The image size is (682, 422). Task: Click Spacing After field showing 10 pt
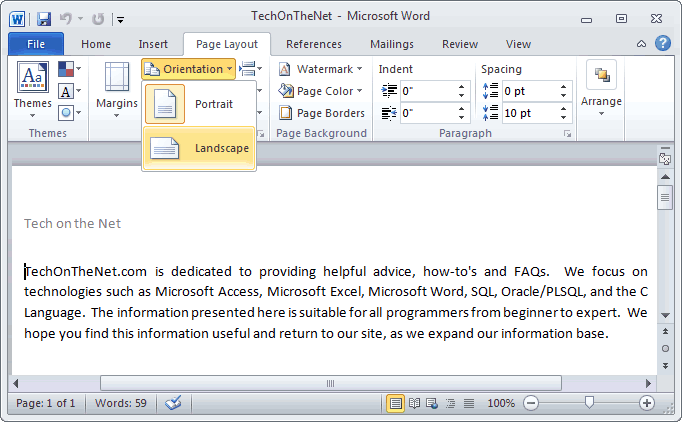pos(530,113)
